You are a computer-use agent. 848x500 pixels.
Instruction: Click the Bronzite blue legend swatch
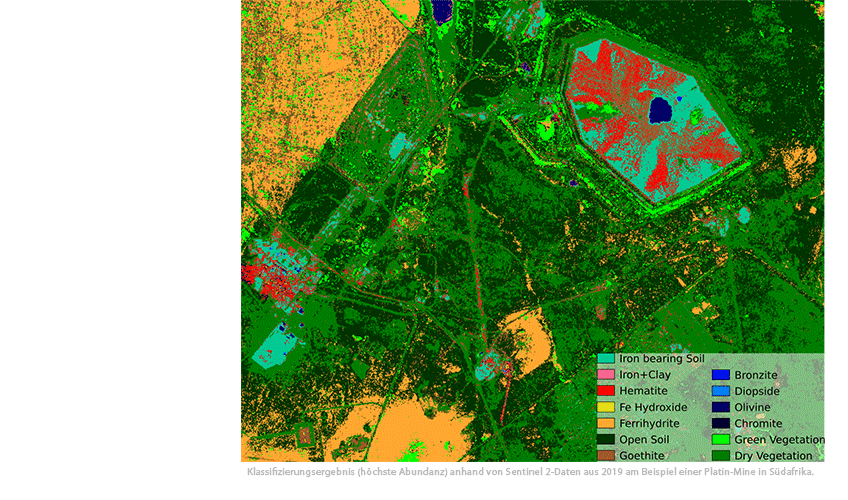pos(721,375)
